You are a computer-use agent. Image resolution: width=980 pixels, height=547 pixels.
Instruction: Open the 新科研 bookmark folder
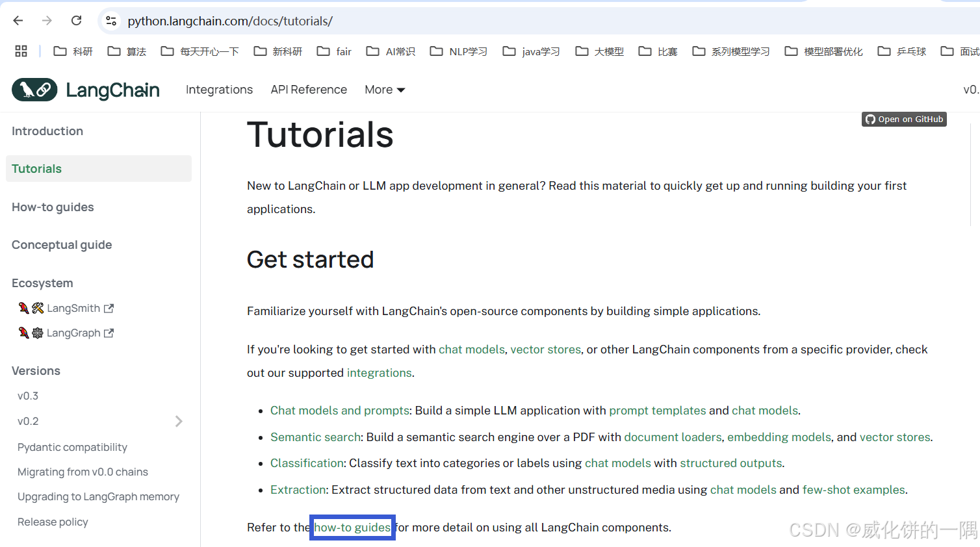(278, 51)
